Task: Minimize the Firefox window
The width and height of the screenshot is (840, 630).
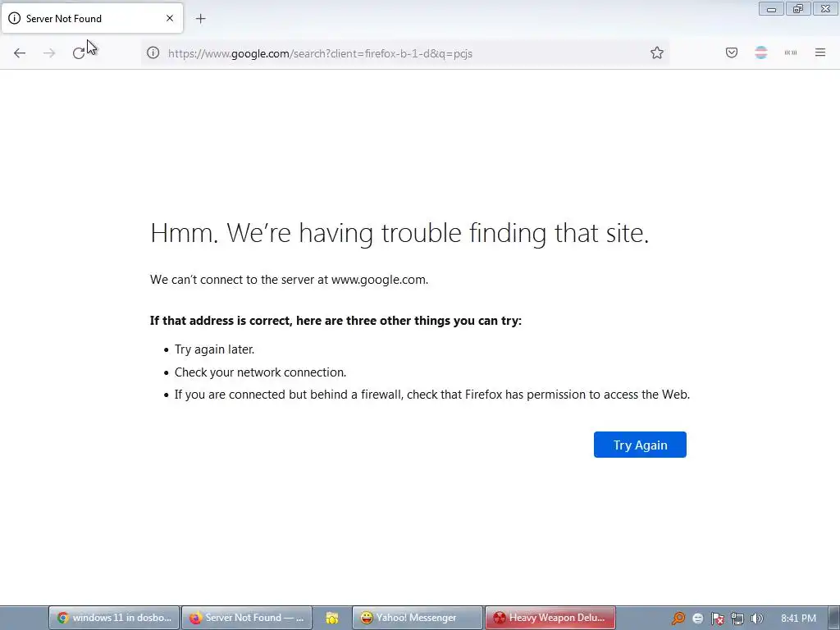Action: (771, 9)
